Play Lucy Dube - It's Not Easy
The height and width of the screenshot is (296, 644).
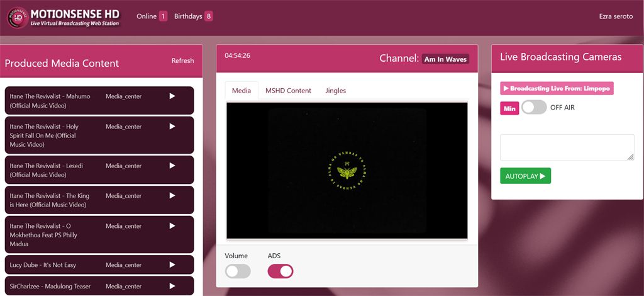click(172, 265)
